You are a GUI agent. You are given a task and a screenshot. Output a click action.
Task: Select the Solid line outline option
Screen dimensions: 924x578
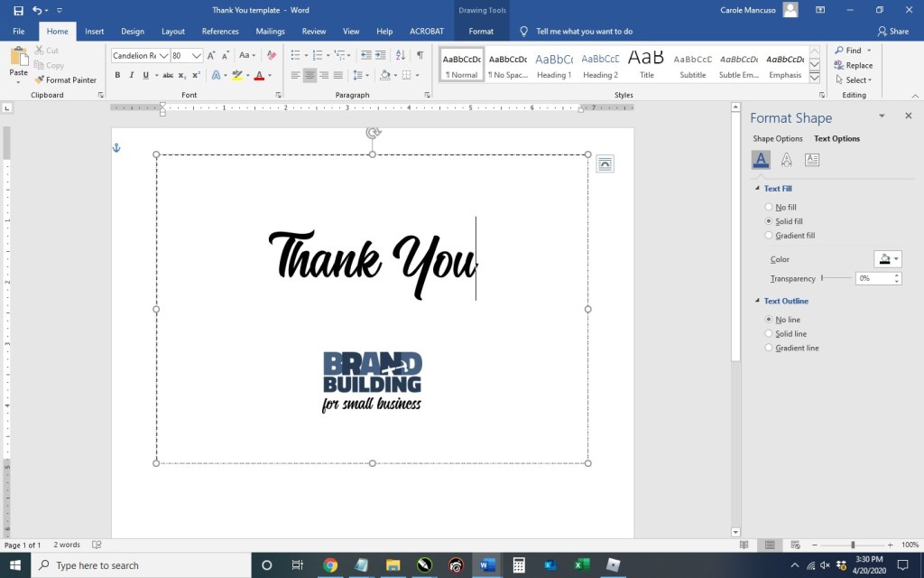click(x=769, y=334)
